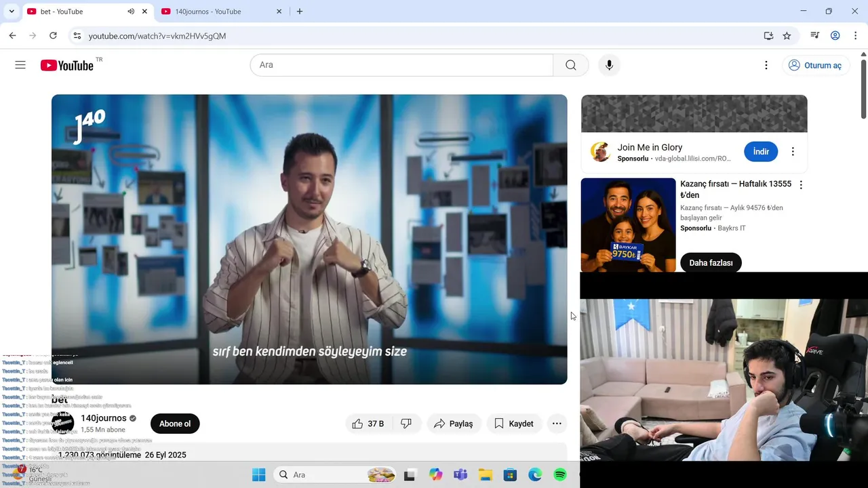868x488 pixels.
Task: Go to YouTube home via logo
Action: pos(66,65)
